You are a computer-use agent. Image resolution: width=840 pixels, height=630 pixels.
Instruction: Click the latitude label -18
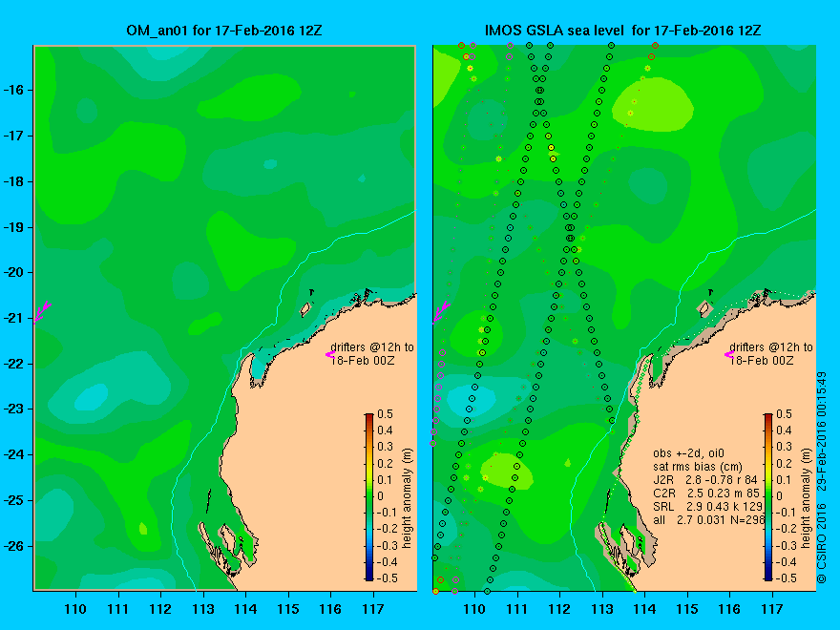(x=13, y=181)
